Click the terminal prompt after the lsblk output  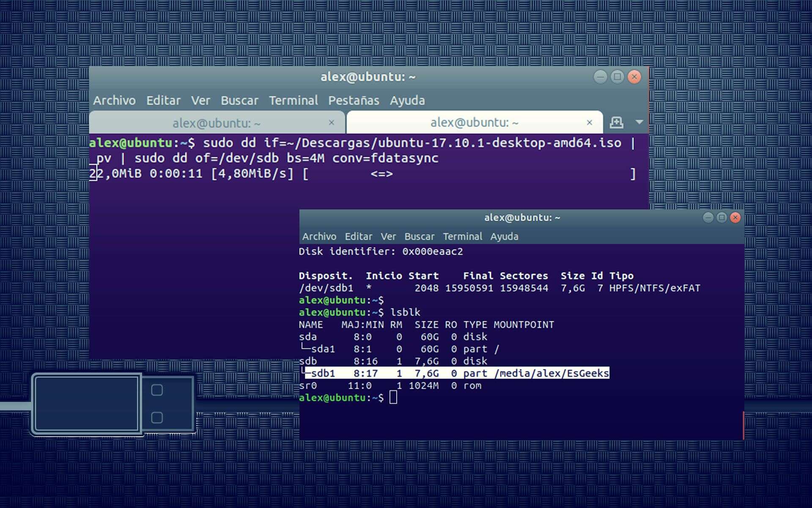point(393,397)
